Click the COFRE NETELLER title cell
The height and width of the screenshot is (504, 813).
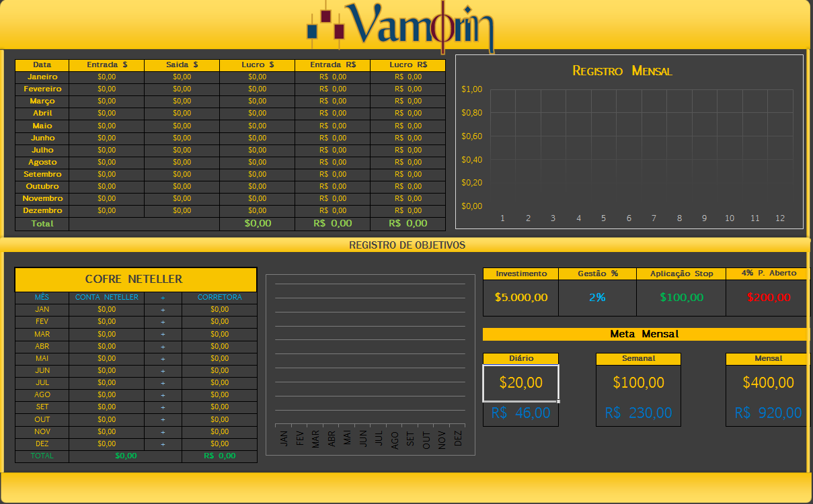click(136, 279)
